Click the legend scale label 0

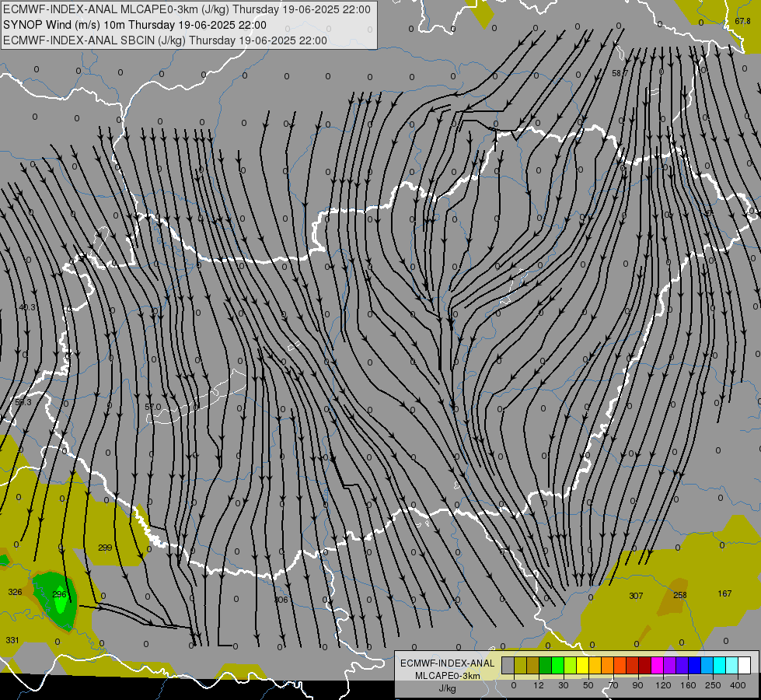pos(514,686)
